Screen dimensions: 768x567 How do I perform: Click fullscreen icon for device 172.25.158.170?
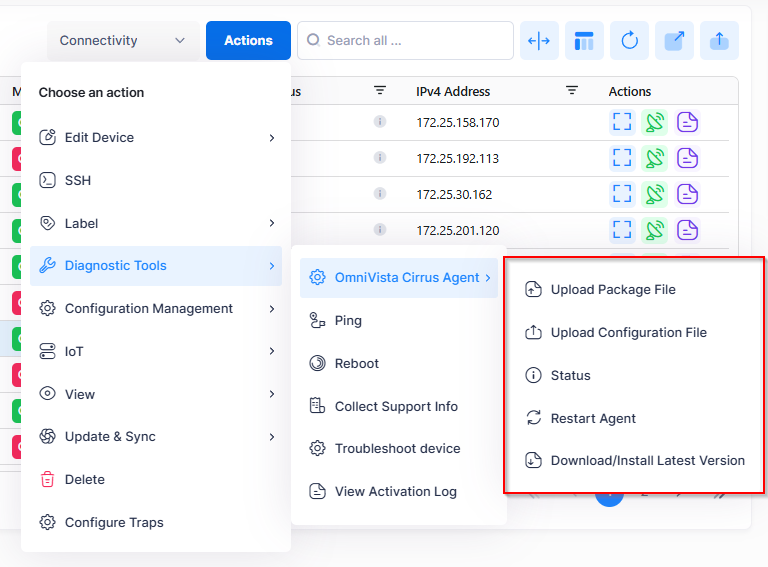(622, 122)
